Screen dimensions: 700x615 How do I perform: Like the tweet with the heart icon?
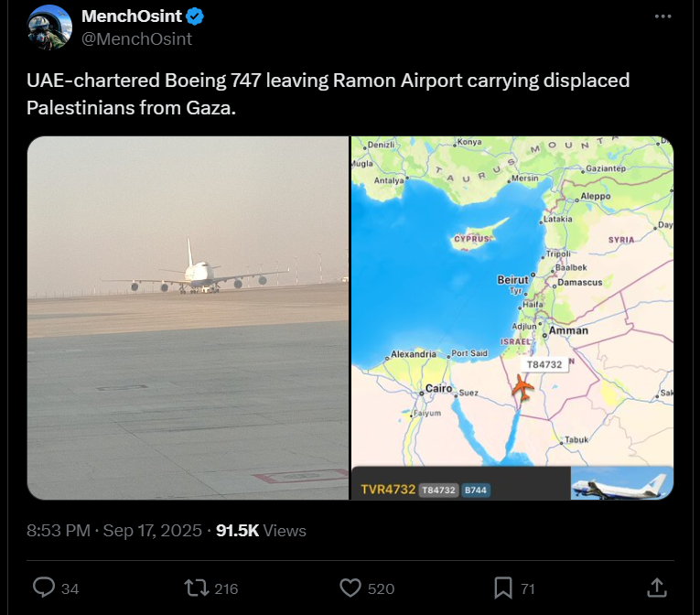click(350, 587)
